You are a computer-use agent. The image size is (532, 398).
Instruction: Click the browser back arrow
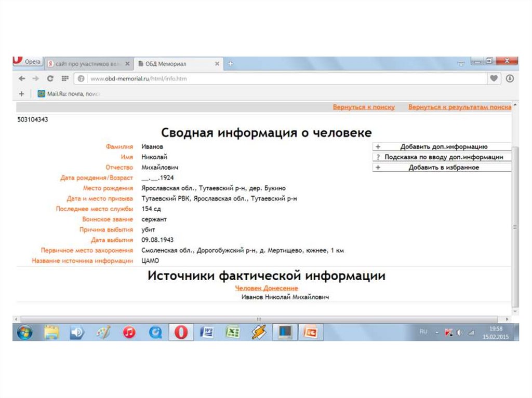pos(21,78)
